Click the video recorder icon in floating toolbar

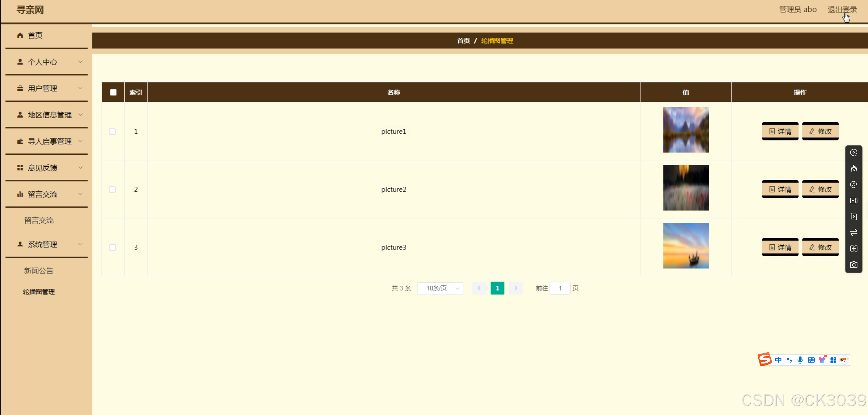[x=853, y=201]
